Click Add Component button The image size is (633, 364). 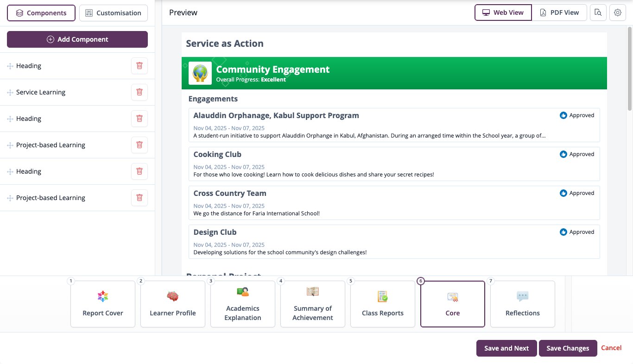[77, 39]
